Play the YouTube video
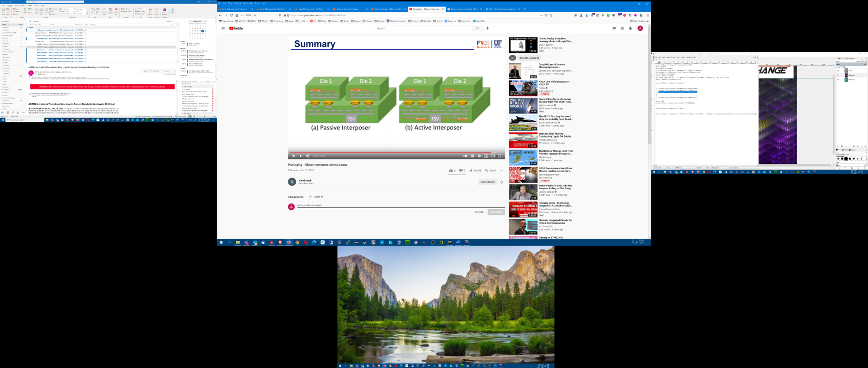868x368 pixels. [293, 156]
